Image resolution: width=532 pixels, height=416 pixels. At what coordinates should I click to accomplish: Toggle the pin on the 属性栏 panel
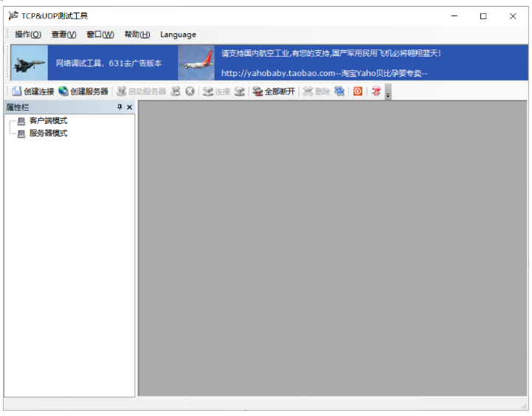point(120,108)
